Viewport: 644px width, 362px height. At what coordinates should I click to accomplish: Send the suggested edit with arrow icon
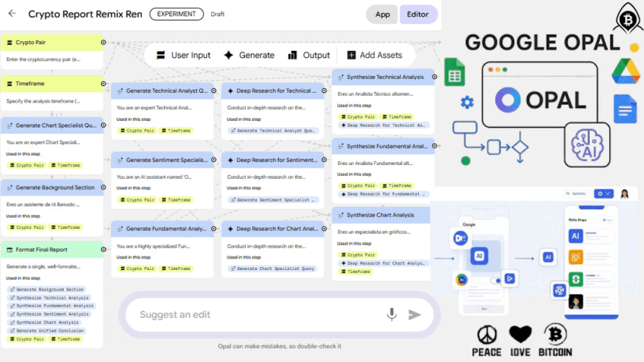(415, 315)
